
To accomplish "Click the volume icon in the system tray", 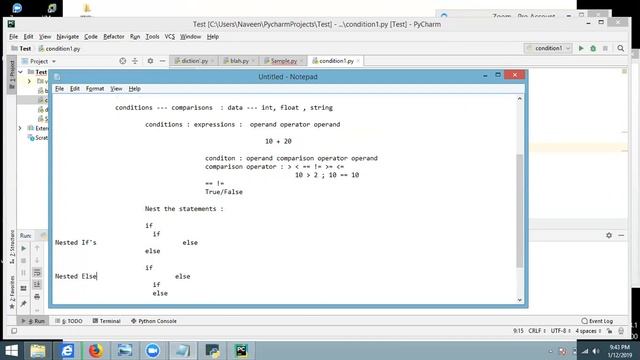I will click(x=596, y=351).
